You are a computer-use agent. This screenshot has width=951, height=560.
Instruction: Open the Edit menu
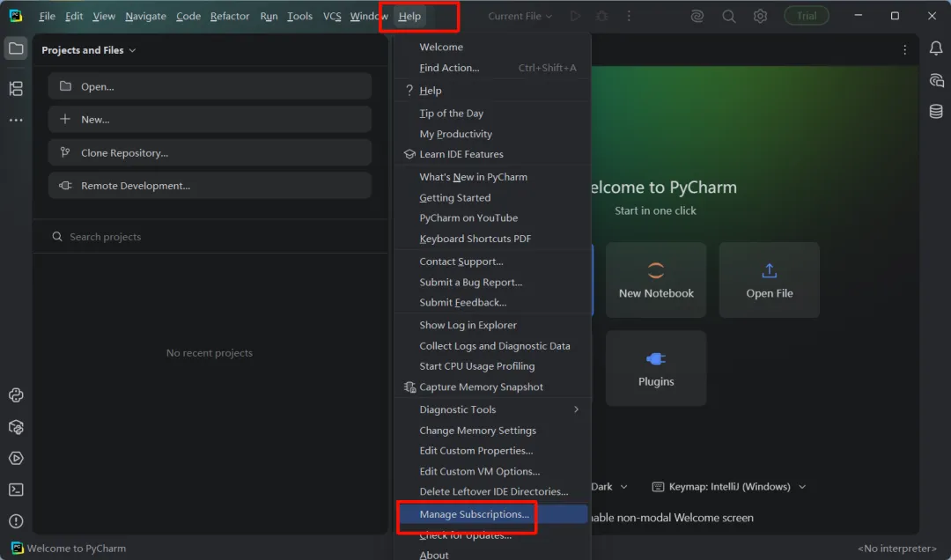click(x=74, y=17)
